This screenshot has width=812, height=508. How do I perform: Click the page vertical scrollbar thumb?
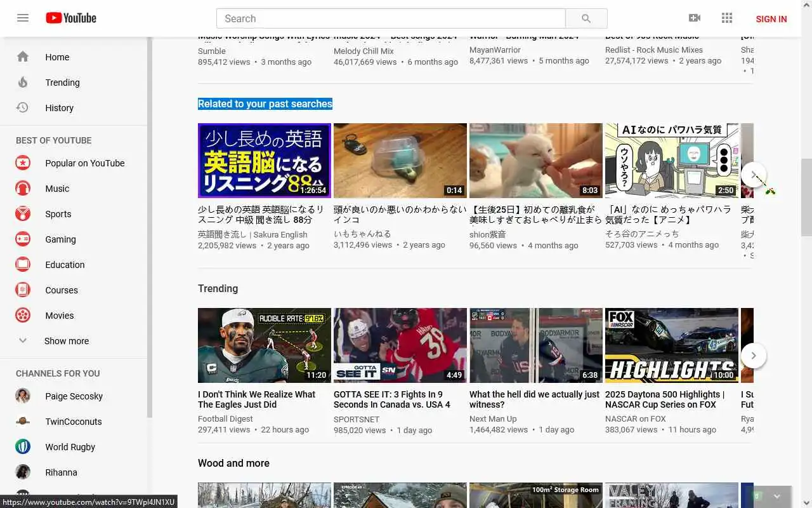coord(806,197)
